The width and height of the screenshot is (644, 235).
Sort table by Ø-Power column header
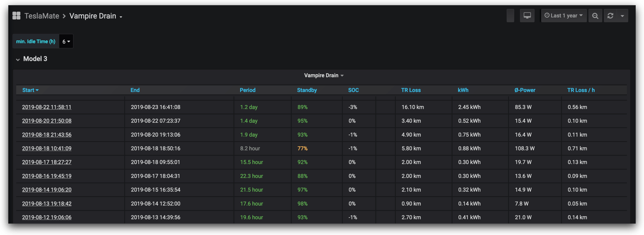coord(524,90)
